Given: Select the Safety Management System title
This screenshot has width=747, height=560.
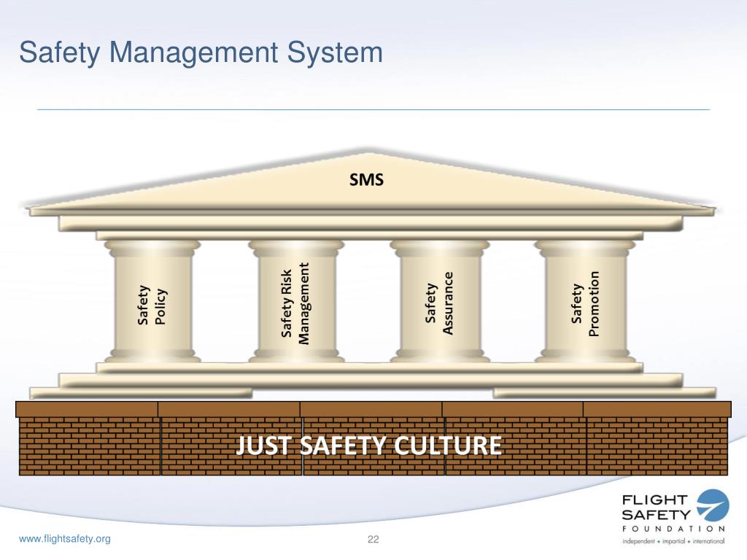Looking at the screenshot, I should click(x=201, y=52).
